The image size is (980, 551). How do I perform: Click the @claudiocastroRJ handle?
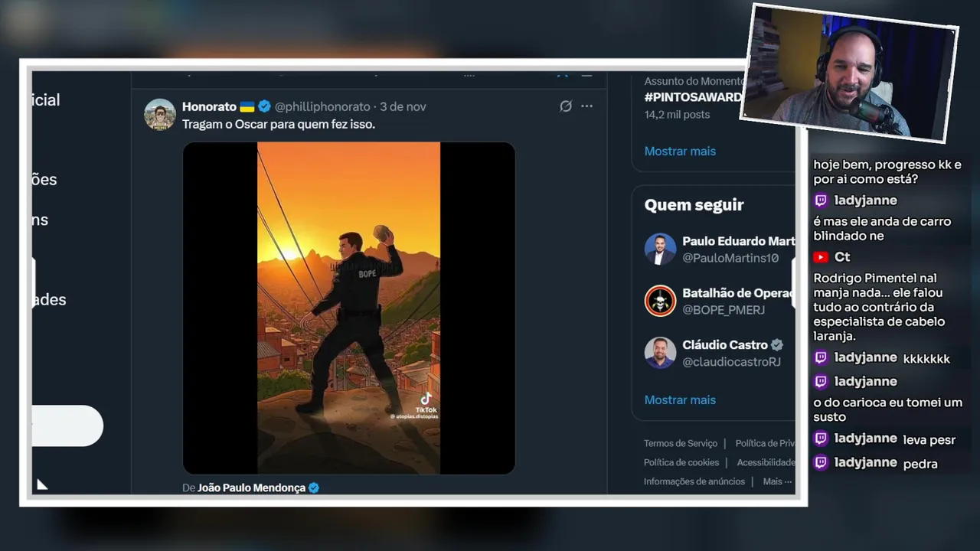click(731, 362)
